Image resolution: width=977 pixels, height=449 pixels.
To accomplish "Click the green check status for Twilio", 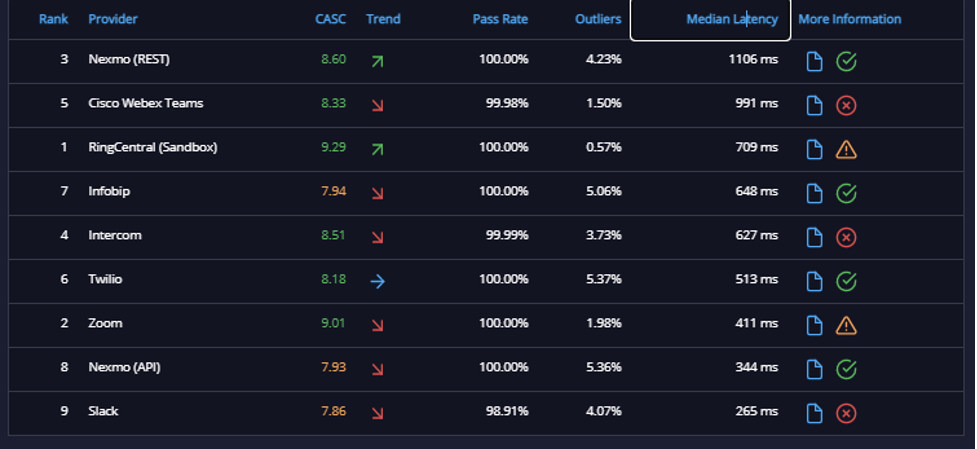I will [x=846, y=281].
